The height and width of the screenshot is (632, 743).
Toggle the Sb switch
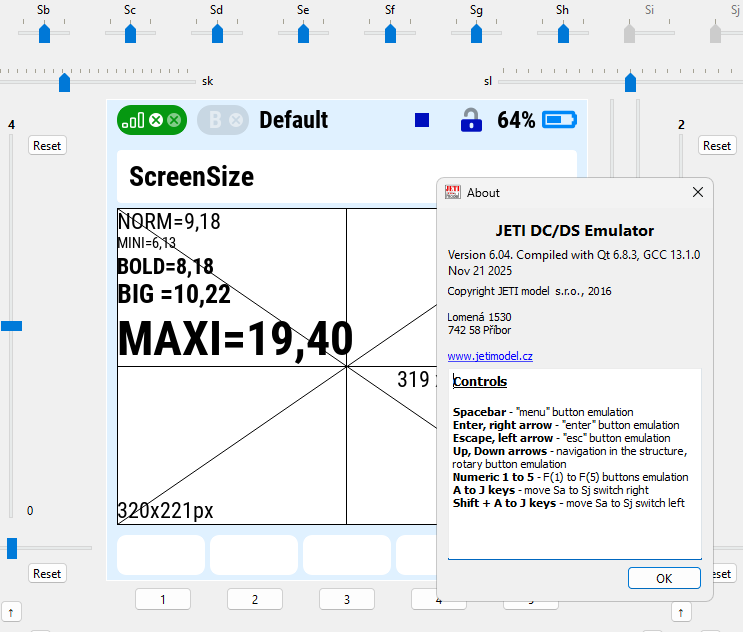click(x=44, y=33)
